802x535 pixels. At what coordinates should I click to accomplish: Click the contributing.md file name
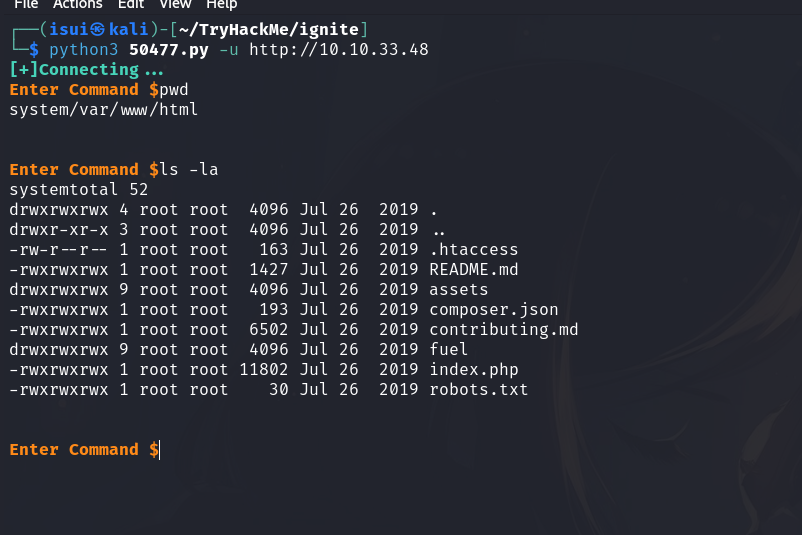coord(503,330)
